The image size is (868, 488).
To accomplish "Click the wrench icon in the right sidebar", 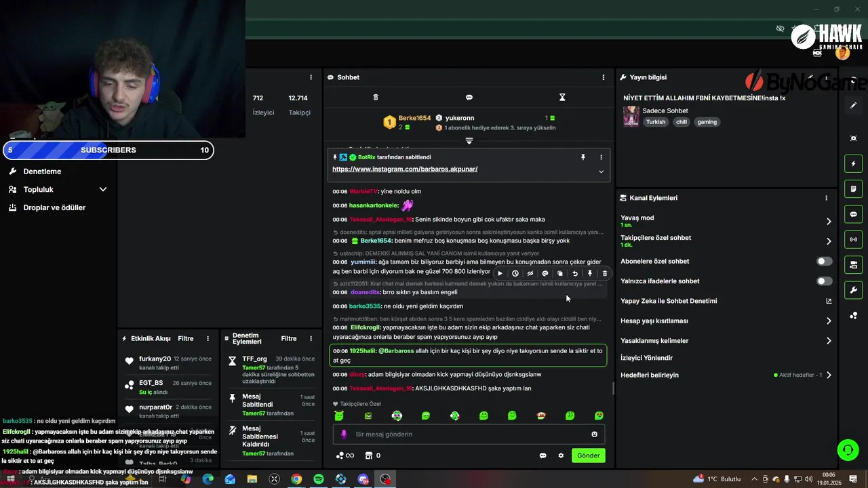I will [x=853, y=290].
